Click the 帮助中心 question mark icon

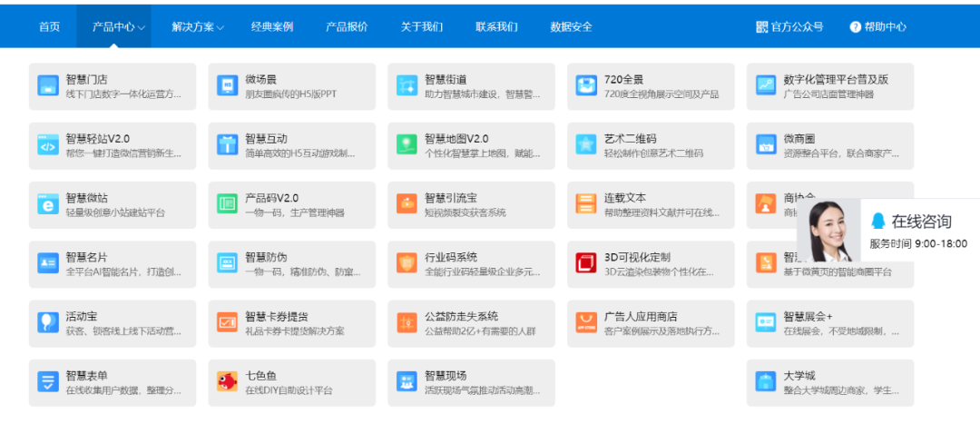[855, 27]
